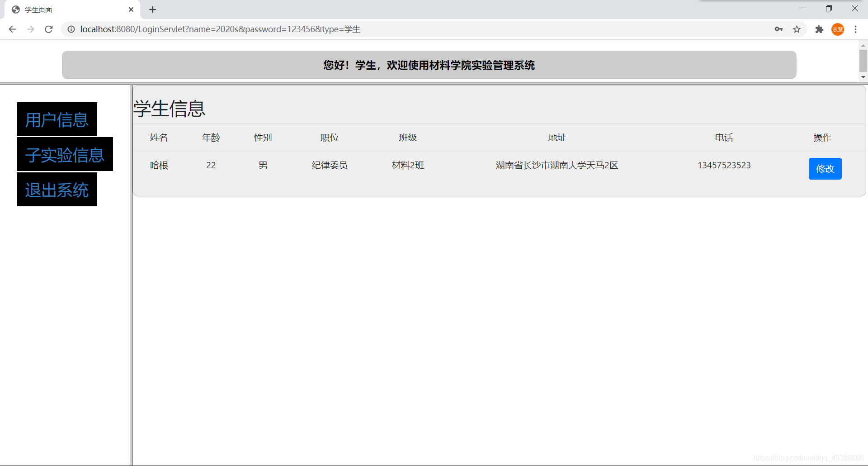Click the welcome banner 您好！学生 text

tap(429, 65)
